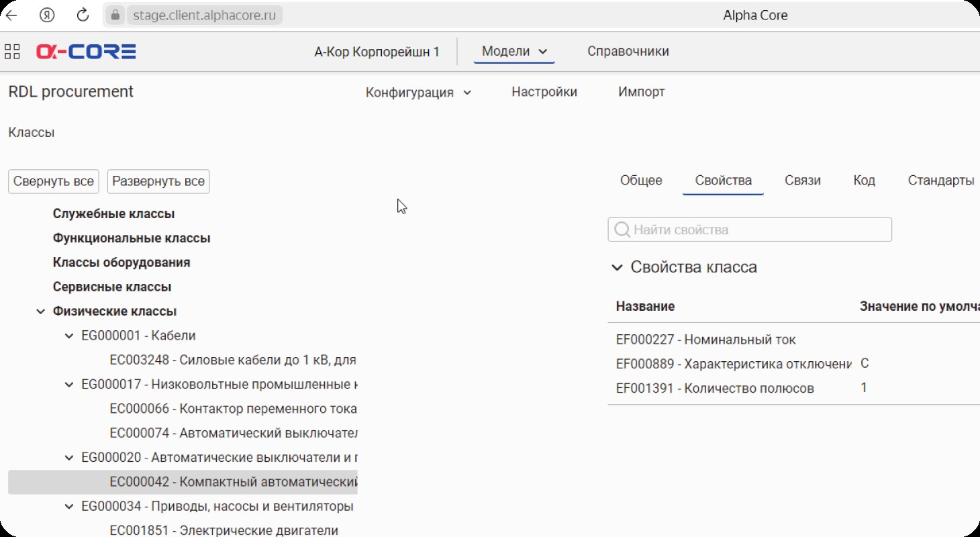
Task: Collapse the Физические классы node
Action: click(41, 311)
